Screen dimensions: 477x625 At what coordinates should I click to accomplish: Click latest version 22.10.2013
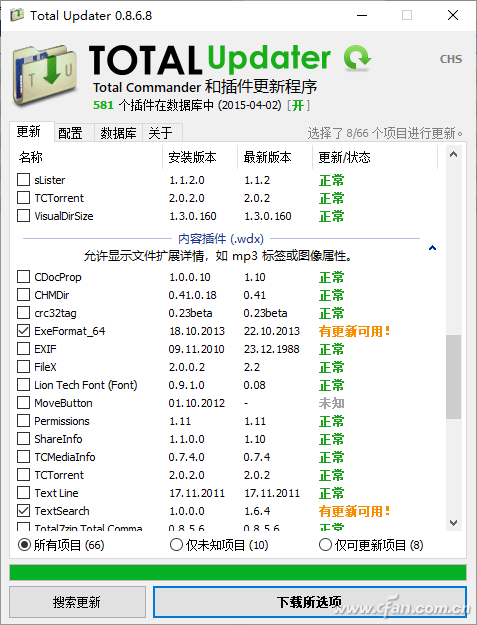coord(271,331)
